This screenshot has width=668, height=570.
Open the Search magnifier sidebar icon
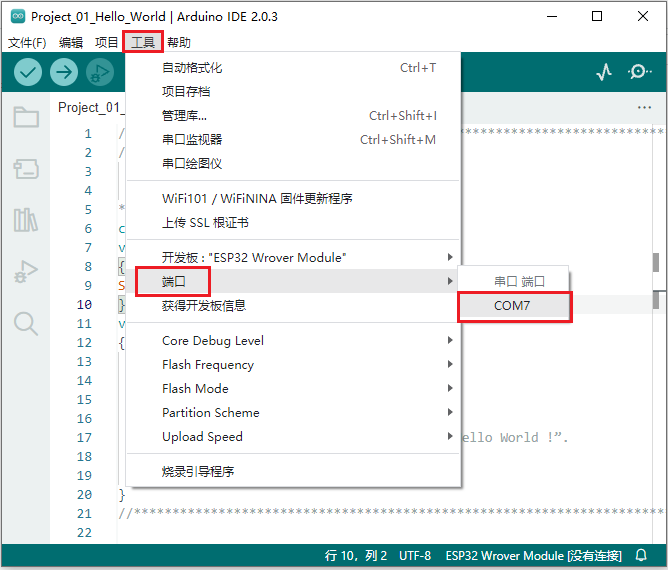point(26,323)
